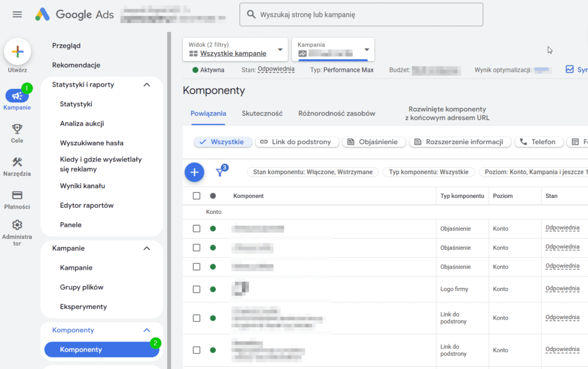The height and width of the screenshot is (369, 588).
Task: Select the Telefon filter chip
Action: tap(539, 141)
